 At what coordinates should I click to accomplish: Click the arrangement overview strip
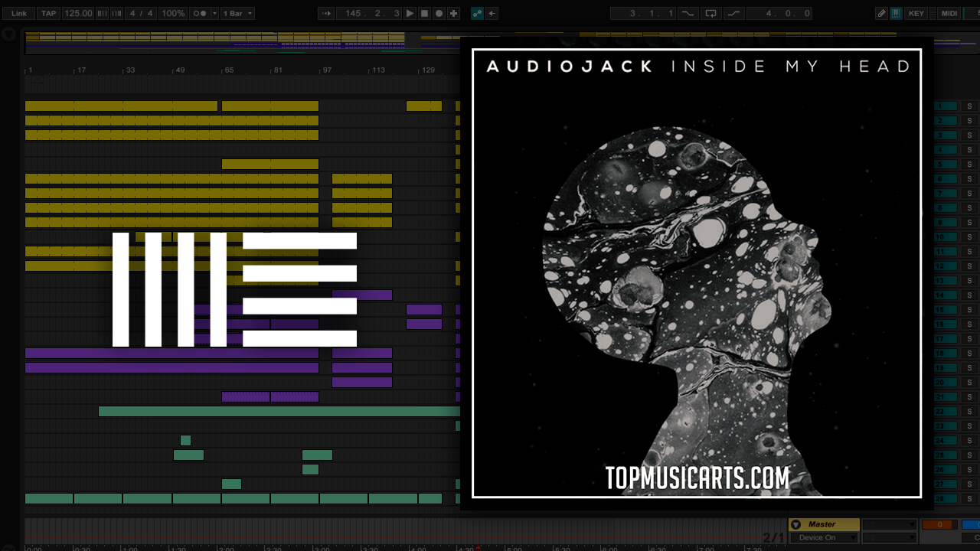(242, 42)
